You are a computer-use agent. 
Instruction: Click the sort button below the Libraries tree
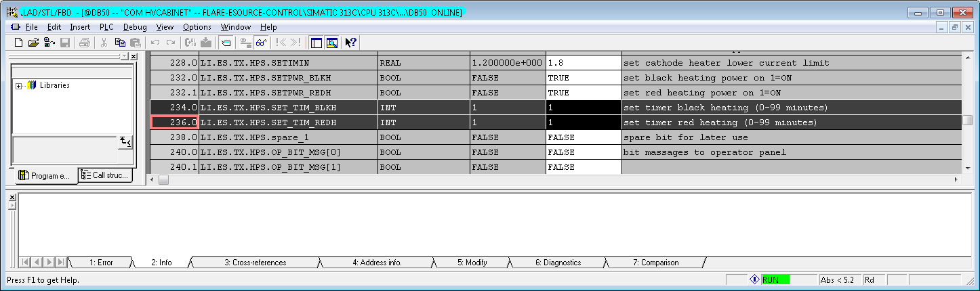coord(125,141)
